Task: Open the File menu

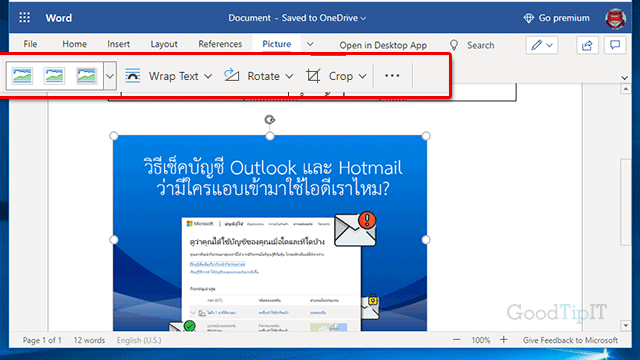Action: point(30,44)
